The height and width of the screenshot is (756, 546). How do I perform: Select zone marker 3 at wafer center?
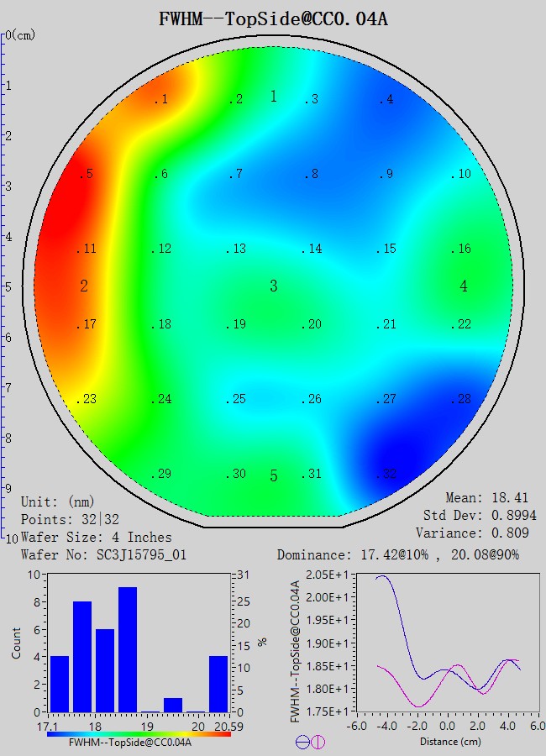[273, 286]
